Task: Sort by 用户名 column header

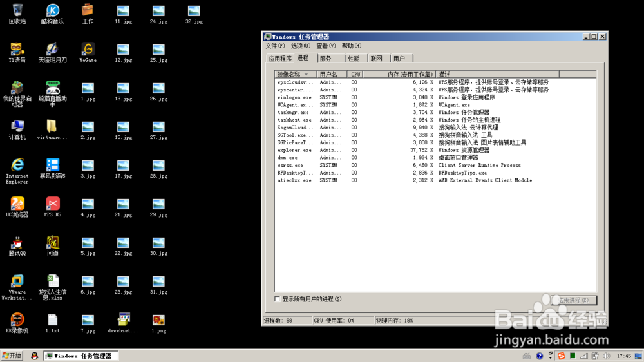Action: point(332,74)
